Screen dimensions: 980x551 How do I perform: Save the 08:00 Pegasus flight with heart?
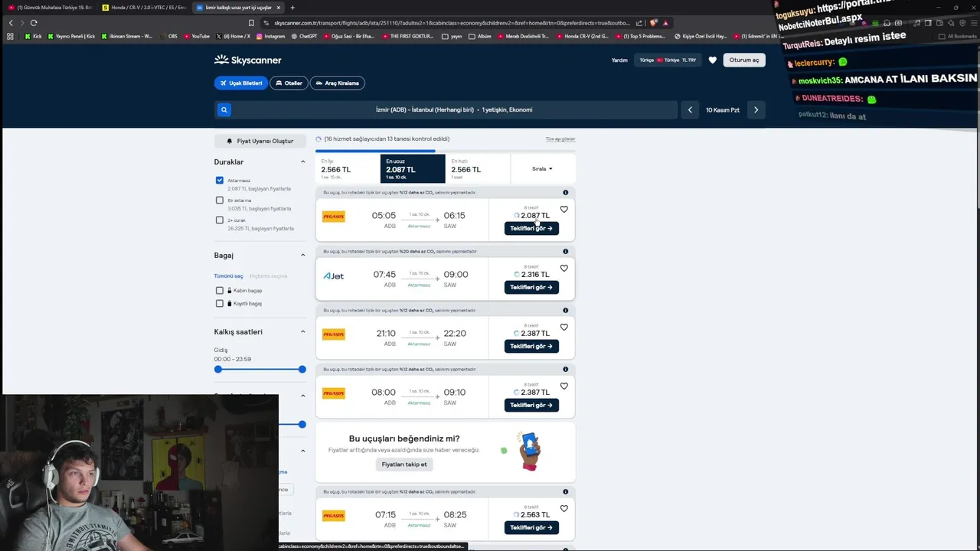pos(564,386)
